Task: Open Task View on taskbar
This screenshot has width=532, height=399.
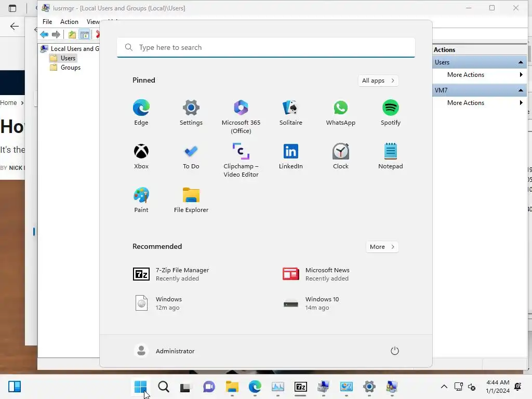Action: 186,387
